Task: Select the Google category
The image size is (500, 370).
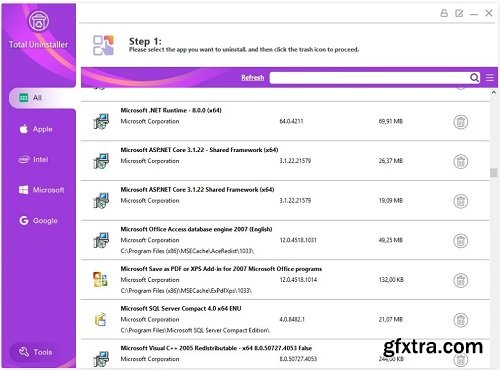Action: coord(38,221)
